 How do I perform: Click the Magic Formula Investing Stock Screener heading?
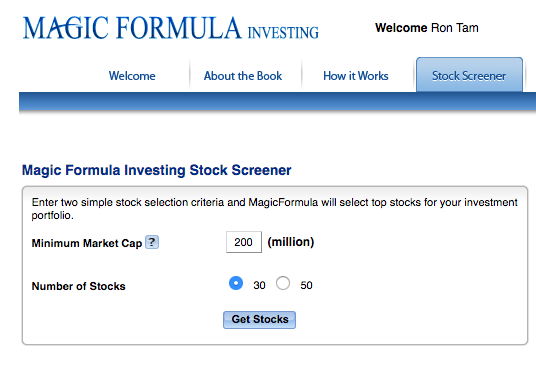pos(157,170)
